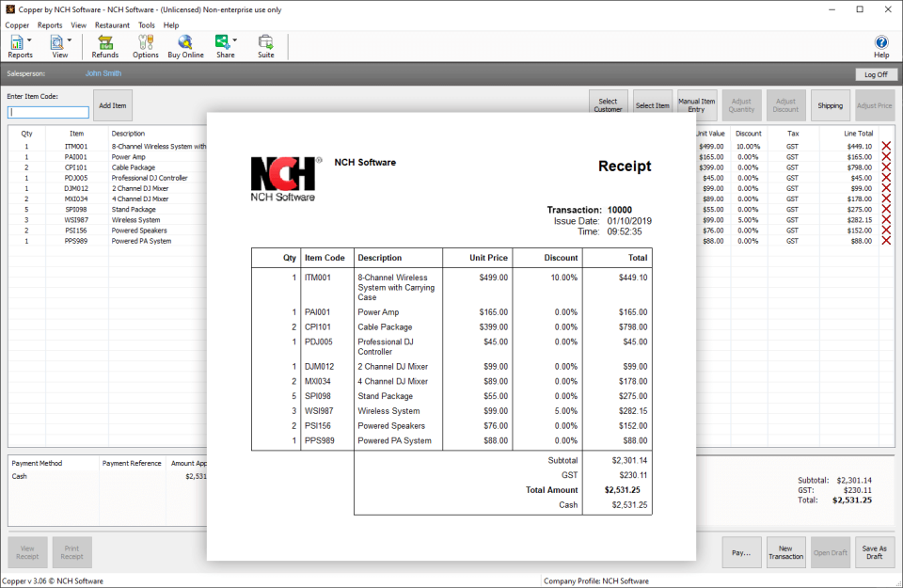Click the Add Item button
The height and width of the screenshot is (588, 903).
(x=113, y=105)
